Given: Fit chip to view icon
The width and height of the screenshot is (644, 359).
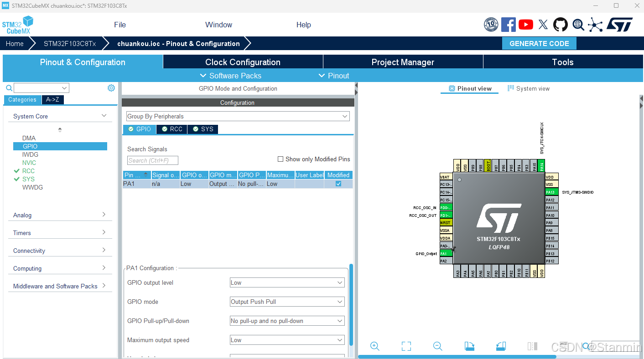Looking at the screenshot, I should 406,346.
